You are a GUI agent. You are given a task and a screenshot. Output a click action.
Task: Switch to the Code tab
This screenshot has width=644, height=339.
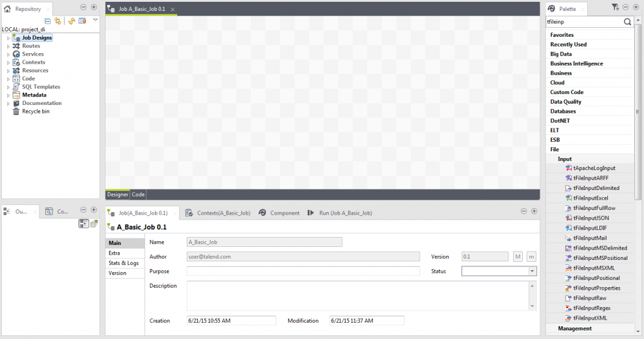coord(138,195)
